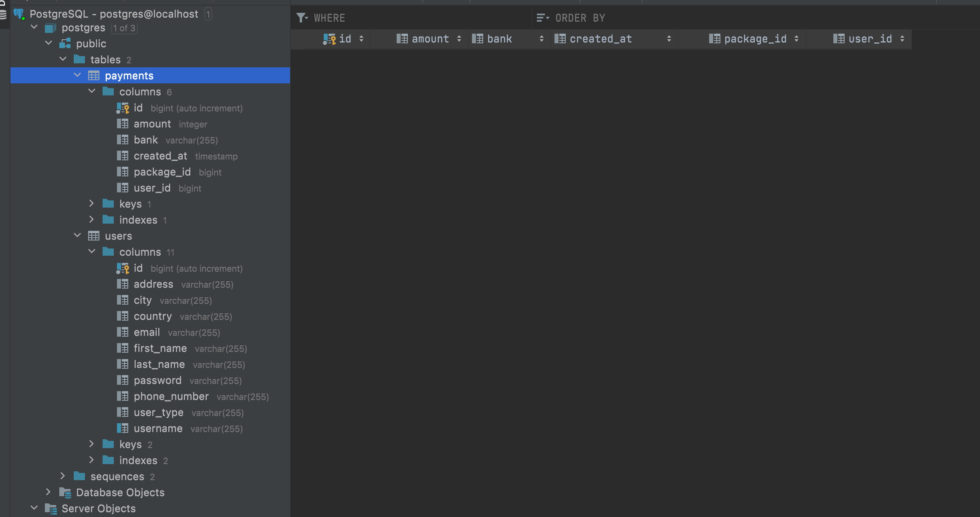Click the table icon next to payments
Viewport: 980px width, 517px height.
[x=95, y=75]
